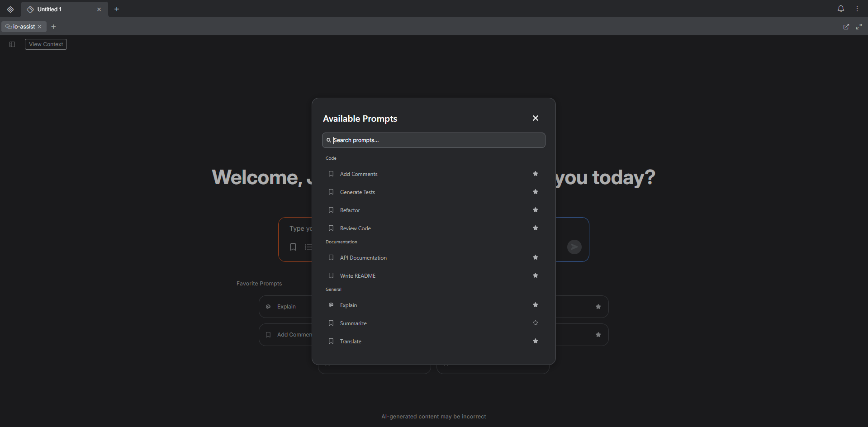Toggle favorite star for Refactor

click(535, 210)
